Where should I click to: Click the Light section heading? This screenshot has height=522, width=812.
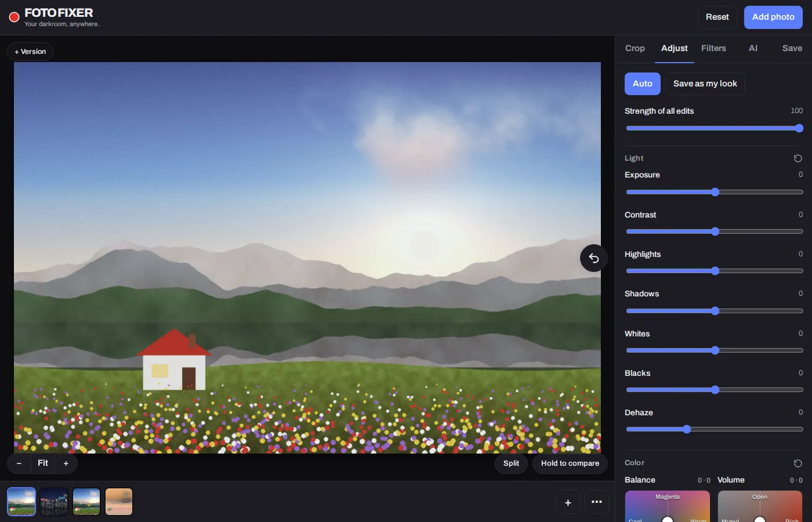[634, 158]
